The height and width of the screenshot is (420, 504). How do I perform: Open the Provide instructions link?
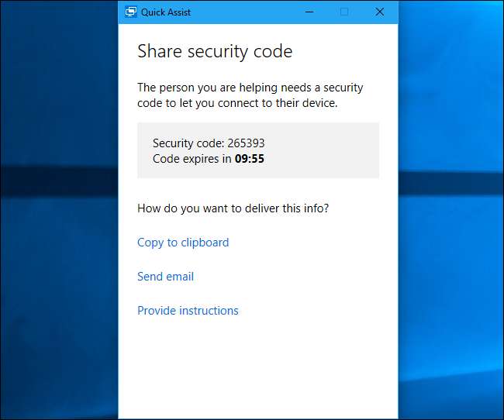point(188,311)
